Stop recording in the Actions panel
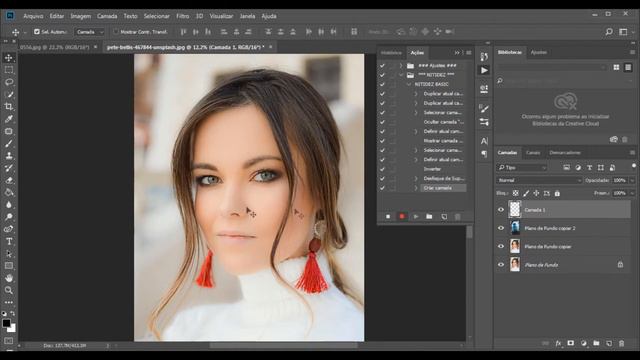This screenshot has height=360, width=640. click(x=388, y=217)
